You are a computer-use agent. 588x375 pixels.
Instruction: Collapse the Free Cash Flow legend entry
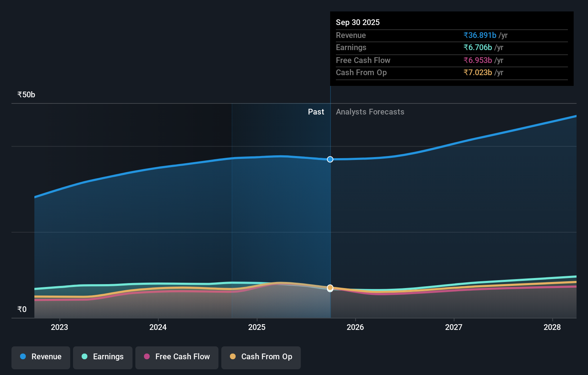[x=177, y=357]
